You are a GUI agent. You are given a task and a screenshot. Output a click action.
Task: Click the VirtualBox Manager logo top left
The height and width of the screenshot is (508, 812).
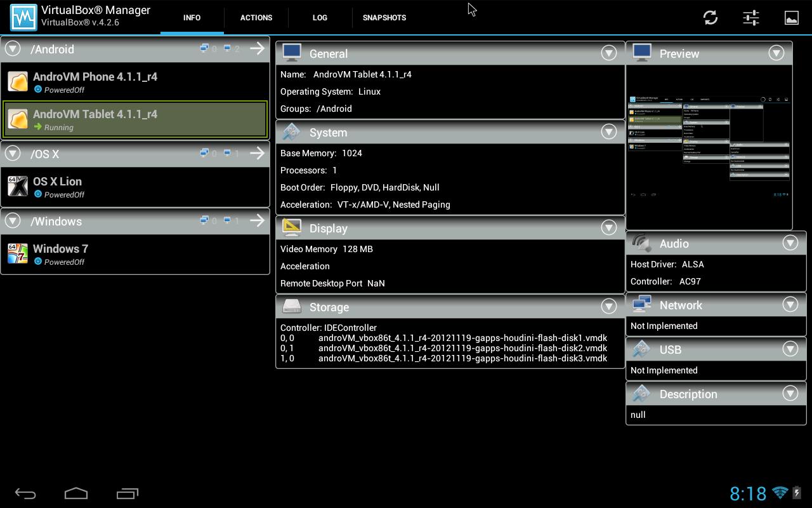[x=23, y=17]
